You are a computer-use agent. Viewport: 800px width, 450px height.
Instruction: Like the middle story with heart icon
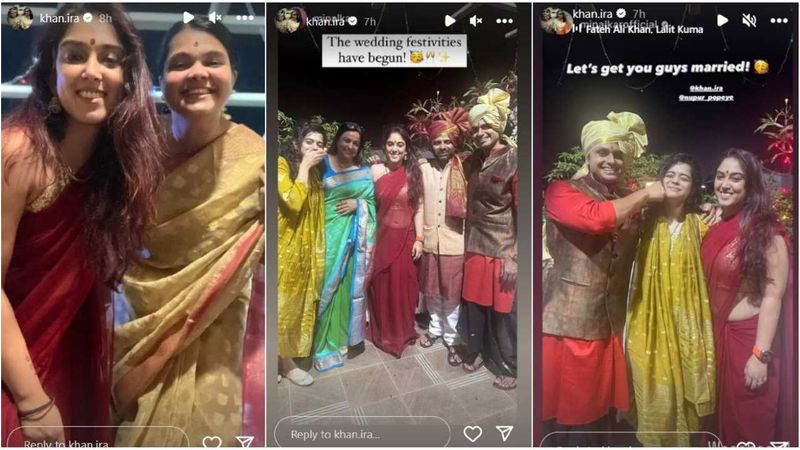472,434
